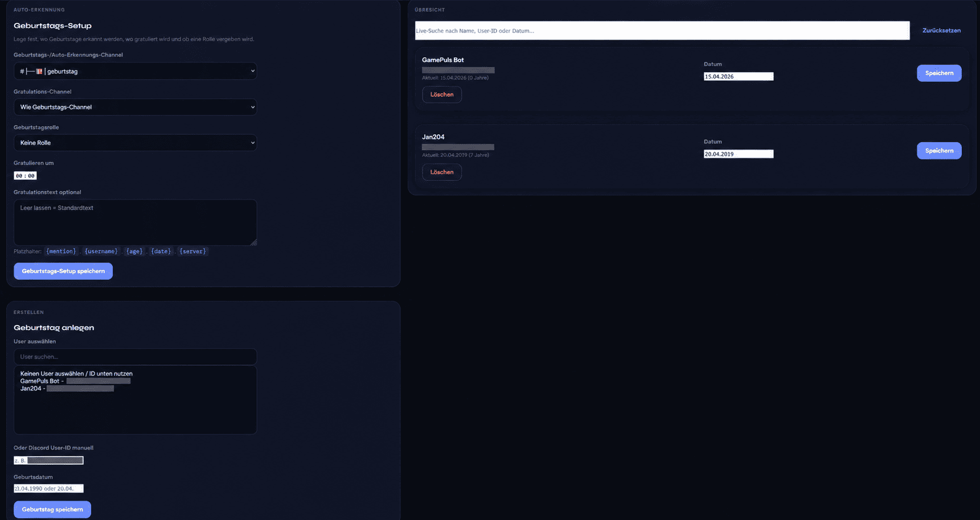Click the Geburtsdatum input field

pos(48,489)
